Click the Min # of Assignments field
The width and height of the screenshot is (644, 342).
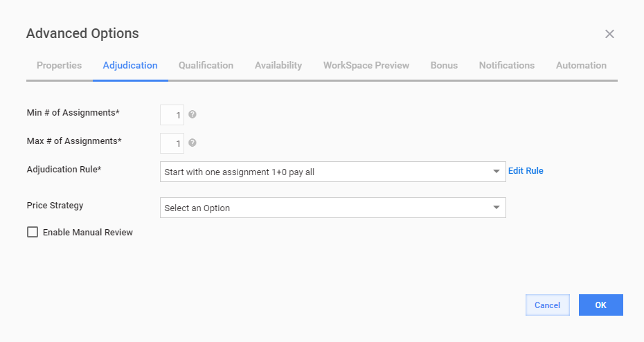[172, 115]
